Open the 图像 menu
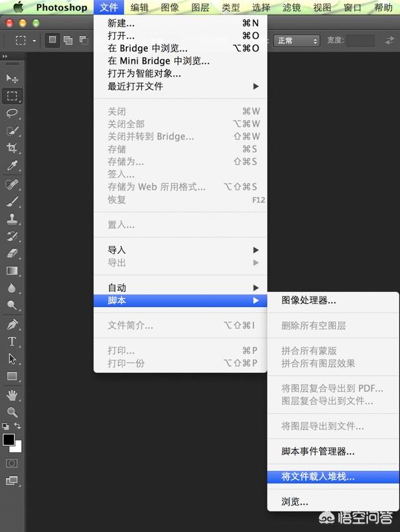 click(x=170, y=7)
